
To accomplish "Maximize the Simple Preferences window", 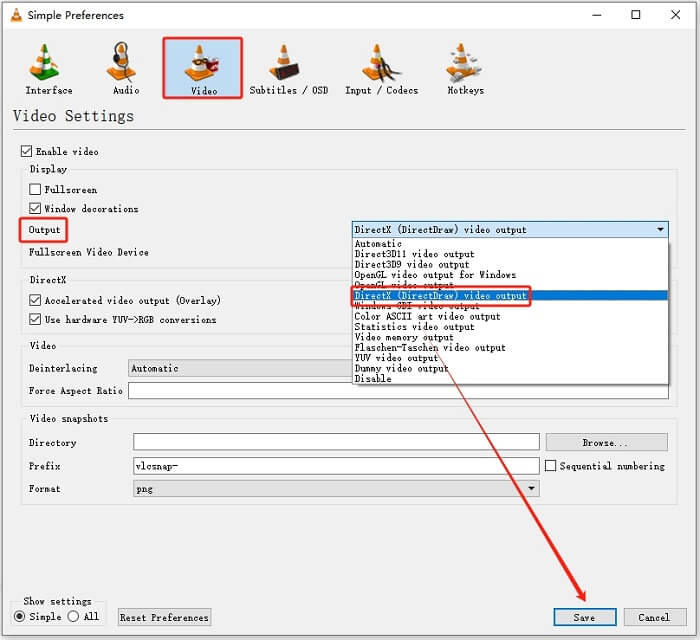I will point(636,15).
